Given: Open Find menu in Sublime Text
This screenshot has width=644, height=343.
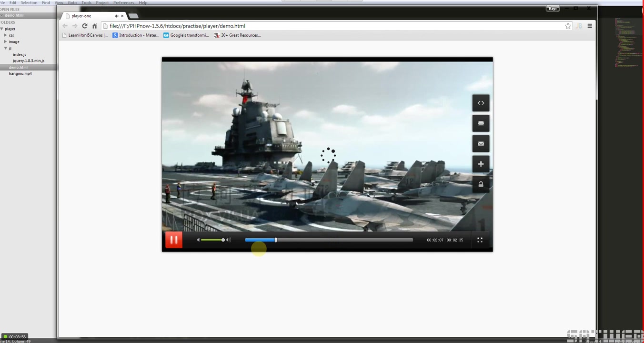Looking at the screenshot, I should pos(46,2).
